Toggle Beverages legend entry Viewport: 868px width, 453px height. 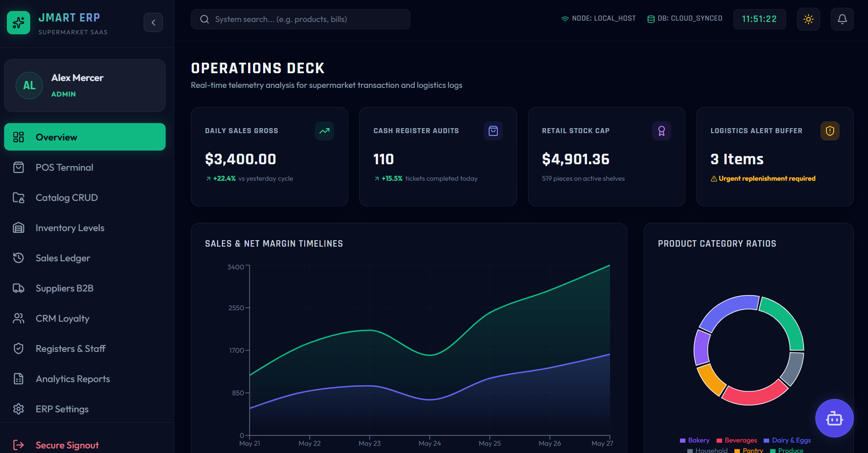click(x=737, y=440)
